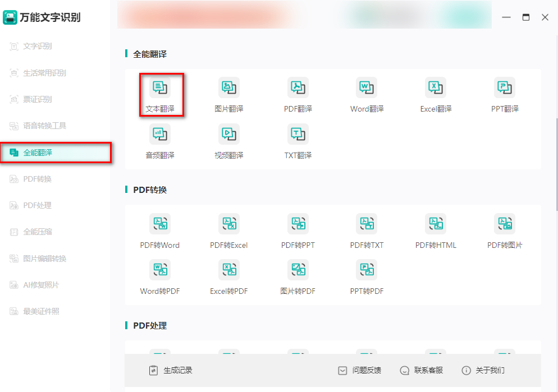
Task: Open the TXT翻译 tool
Action: pyautogui.click(x=298, y=140)
